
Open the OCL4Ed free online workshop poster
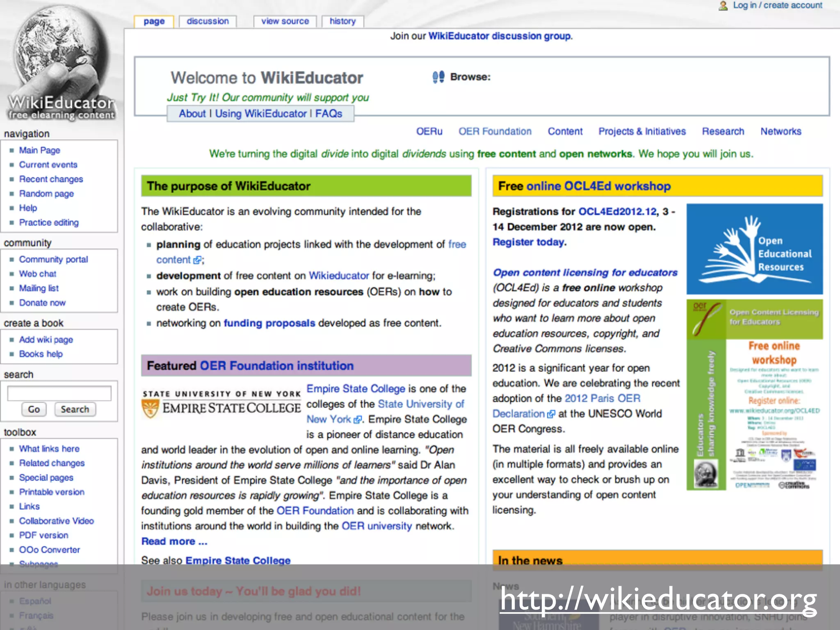coord(755,395)
